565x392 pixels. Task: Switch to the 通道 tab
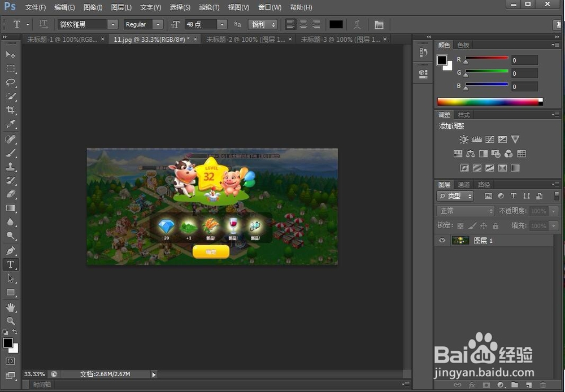[x=463, y=185]
